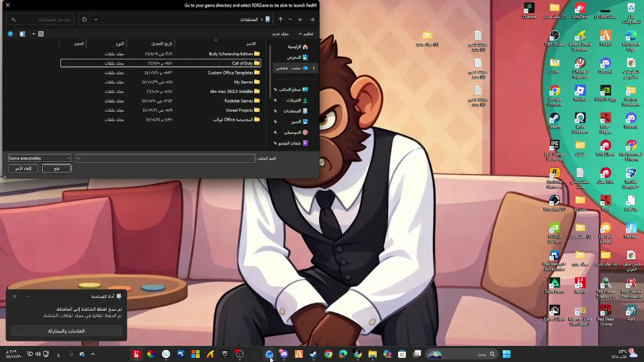
Task: Select the Unreal Projects folder
Action: click(161, 110)
